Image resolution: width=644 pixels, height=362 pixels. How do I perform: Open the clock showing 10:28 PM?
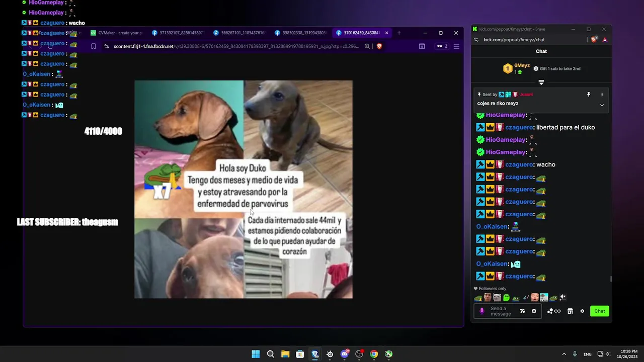pos(628,354)
